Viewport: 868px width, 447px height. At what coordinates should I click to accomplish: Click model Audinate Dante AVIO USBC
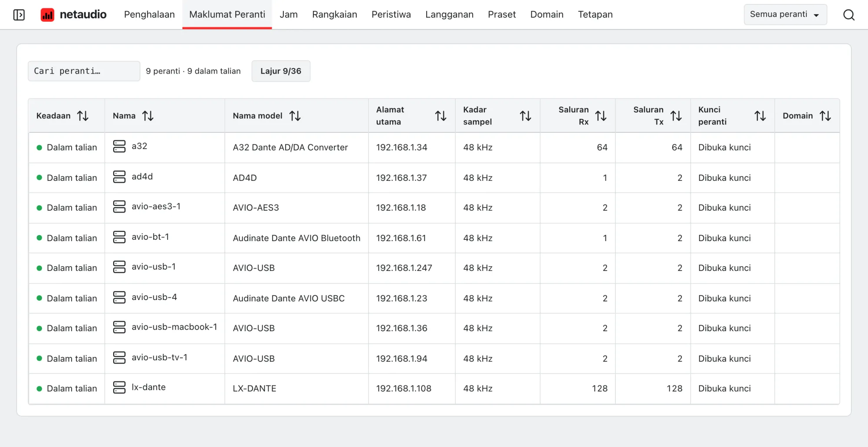click(x=289, y=298)
